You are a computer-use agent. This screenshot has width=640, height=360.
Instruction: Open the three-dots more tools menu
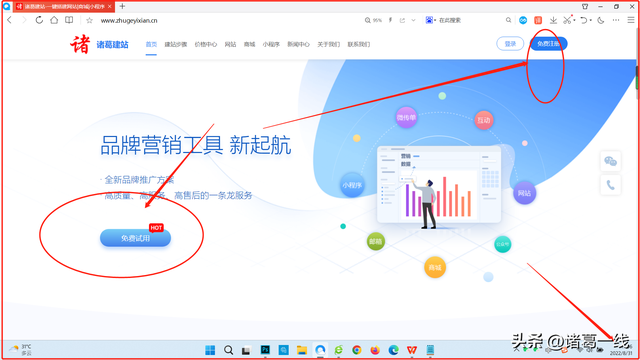pyautogui.click(x=616, y=20)
